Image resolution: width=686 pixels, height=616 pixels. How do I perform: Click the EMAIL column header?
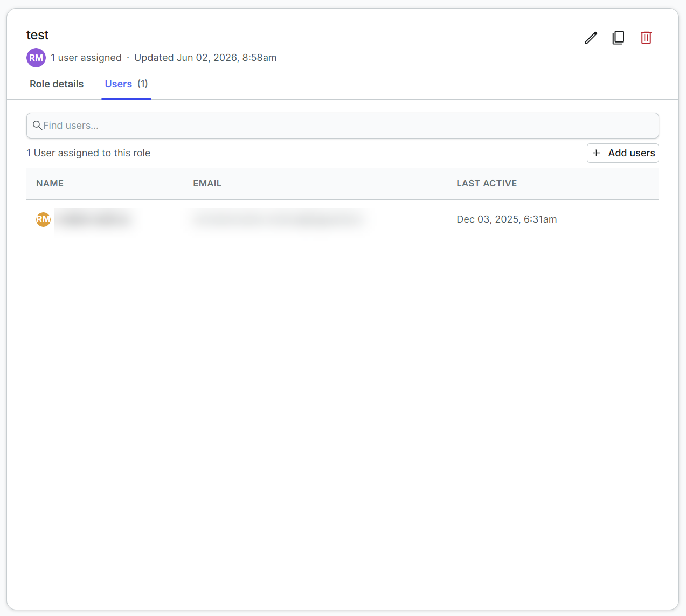tap(207, 183)
